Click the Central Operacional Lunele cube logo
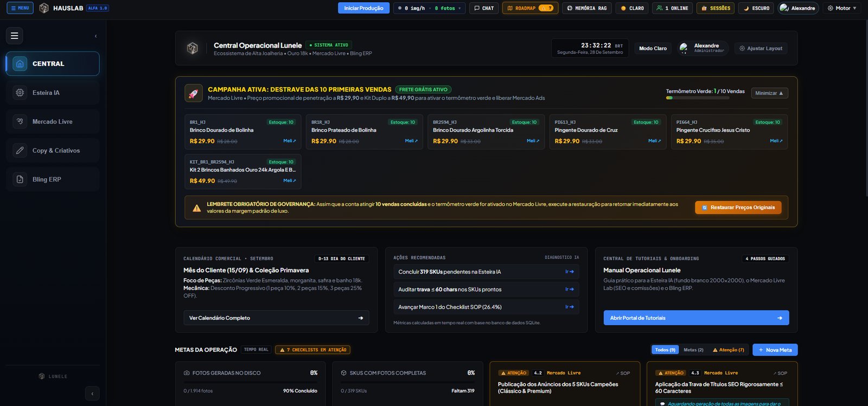This screenshot has width=868, height=406. (192, 48)
